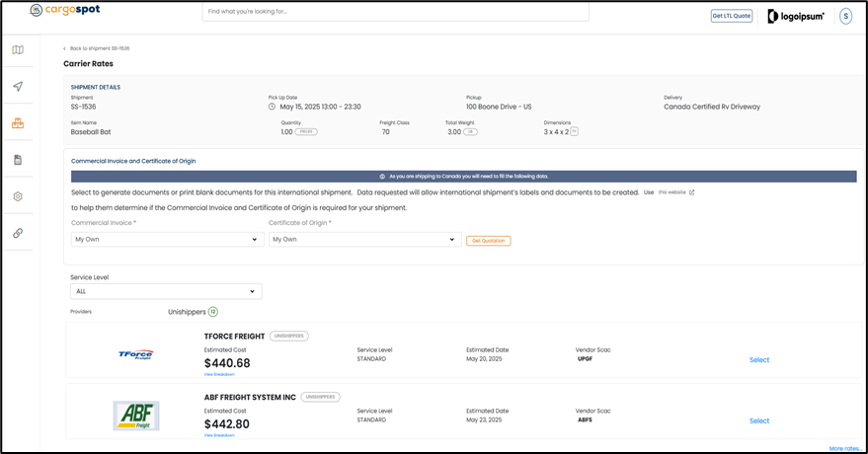Open settings gear in sidebar
Viewport: 868px width, 454px height.
click(18, 196)
